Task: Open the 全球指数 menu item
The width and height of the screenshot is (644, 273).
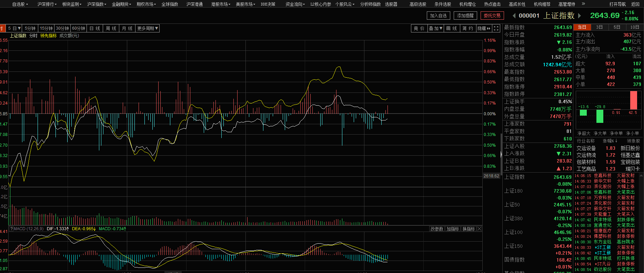Action: (x=170, y=4)
